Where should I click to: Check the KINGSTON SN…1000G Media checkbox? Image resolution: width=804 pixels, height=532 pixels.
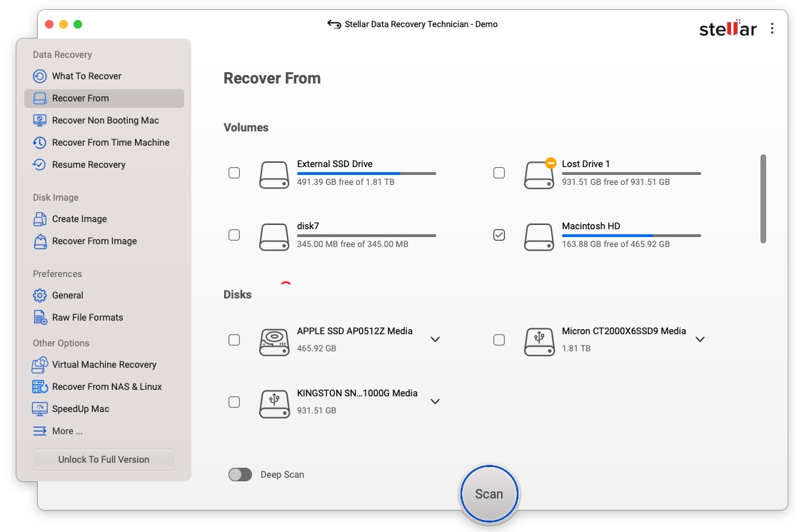click(x=234, y=402)
